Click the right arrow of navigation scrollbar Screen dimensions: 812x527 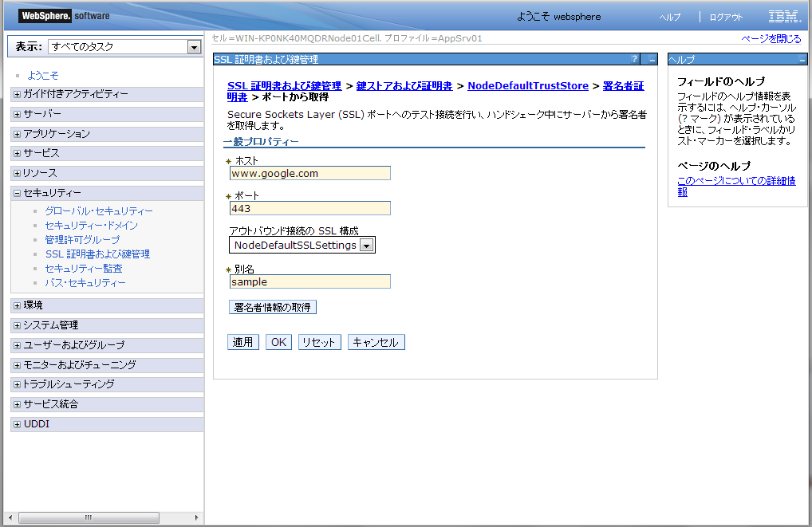pos(196,517)
